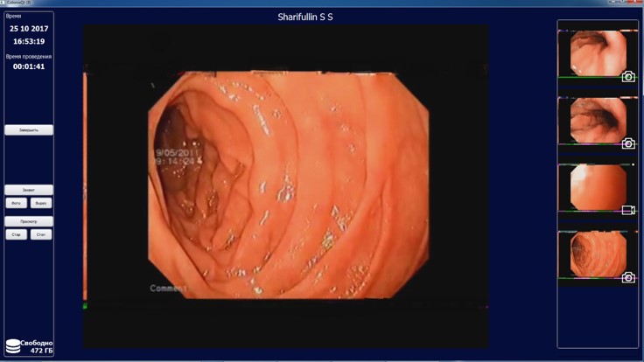The width and height of the screenshot is (644, 362).
Task: Select the first captured photo thumbnail
Action: coord(597,53)
